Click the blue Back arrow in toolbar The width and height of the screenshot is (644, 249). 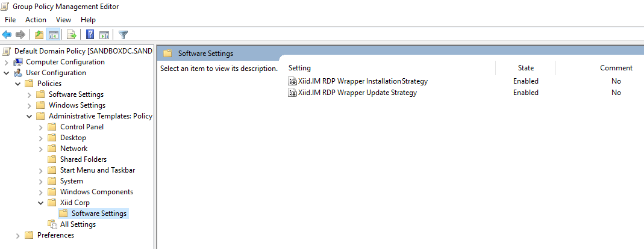(7, 35)
